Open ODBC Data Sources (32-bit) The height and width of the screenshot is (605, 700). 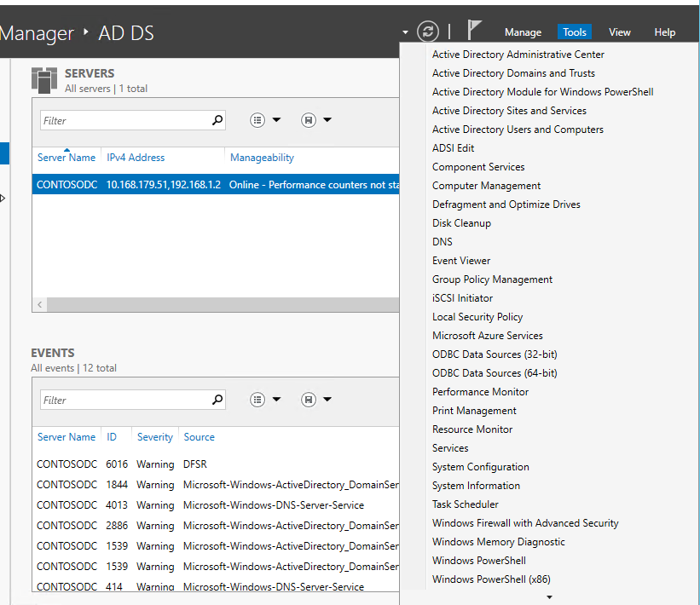[x=495, y=354]
